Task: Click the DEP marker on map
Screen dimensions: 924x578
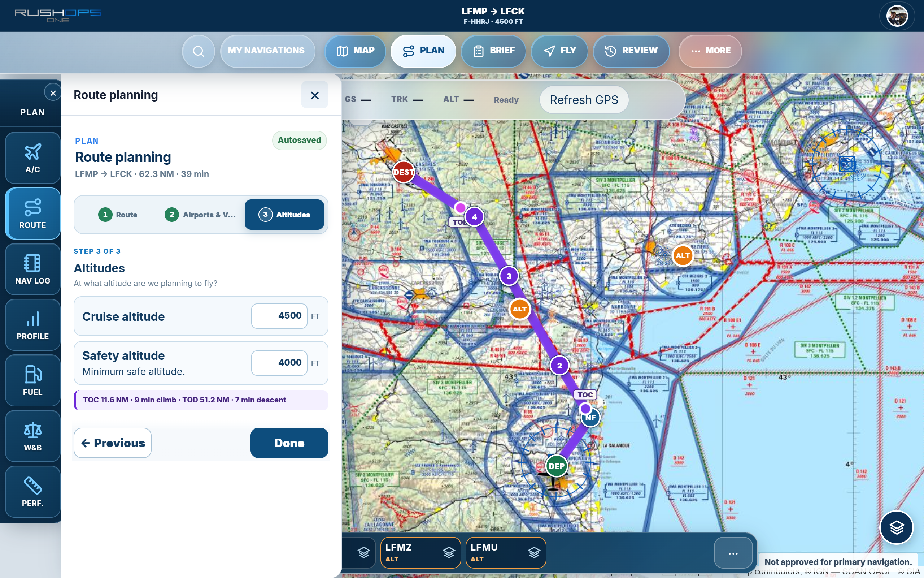Action: tap(556, 466)
